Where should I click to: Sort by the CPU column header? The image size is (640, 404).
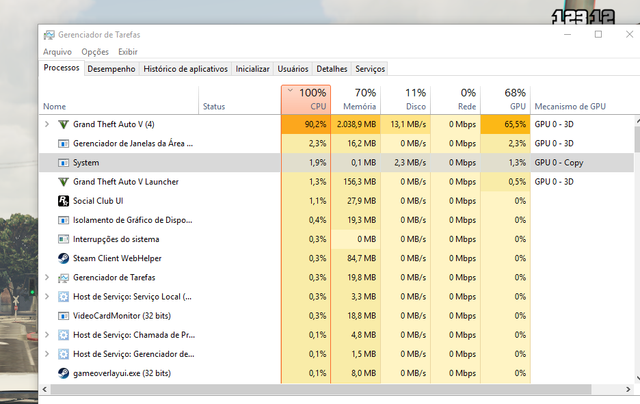pyautogui.click(x=306, y=100)
